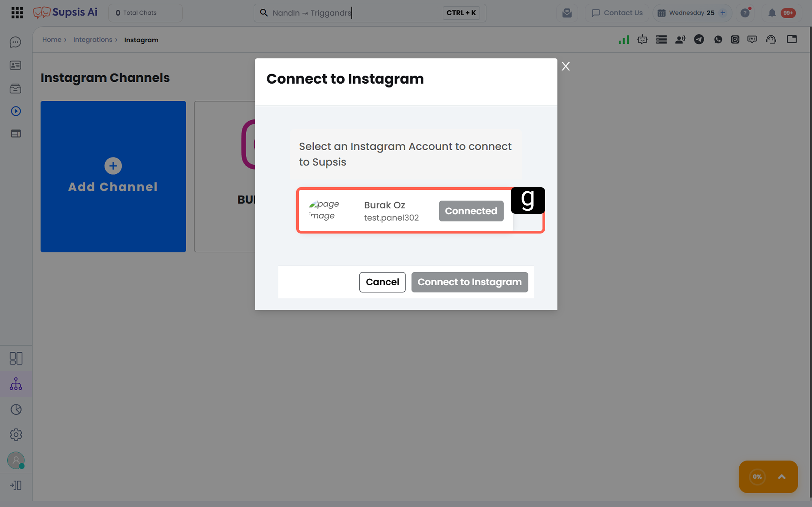Open the chatbot robot icon

tap(642, 40)
